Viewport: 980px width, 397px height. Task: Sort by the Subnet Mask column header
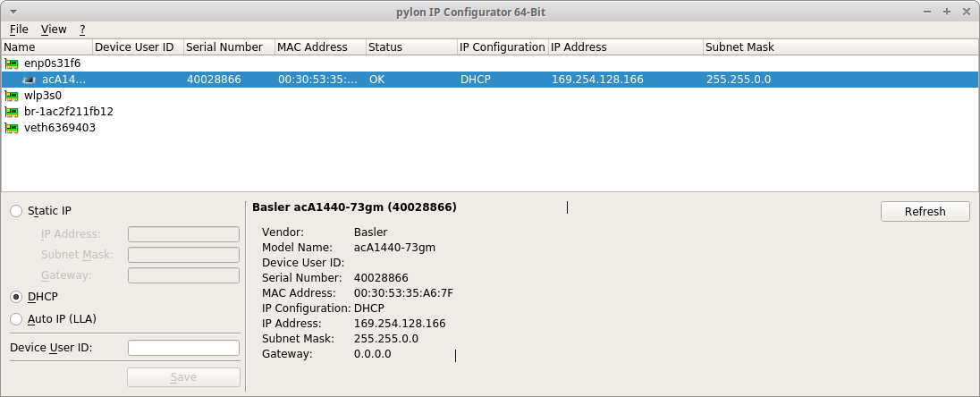click(841, 46)
